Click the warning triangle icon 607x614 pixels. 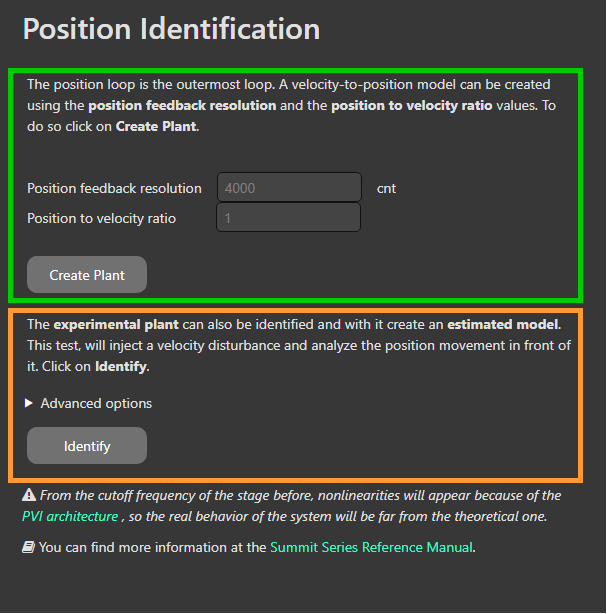click(x=27, y=496)
